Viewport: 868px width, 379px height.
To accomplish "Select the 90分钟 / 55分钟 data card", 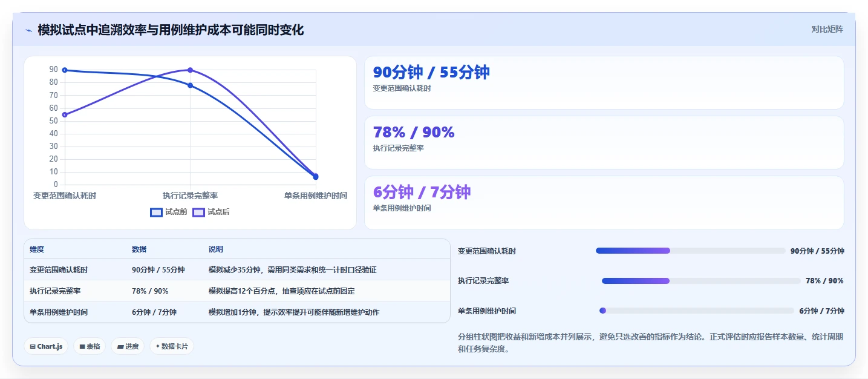I will [x=604, y=82].
